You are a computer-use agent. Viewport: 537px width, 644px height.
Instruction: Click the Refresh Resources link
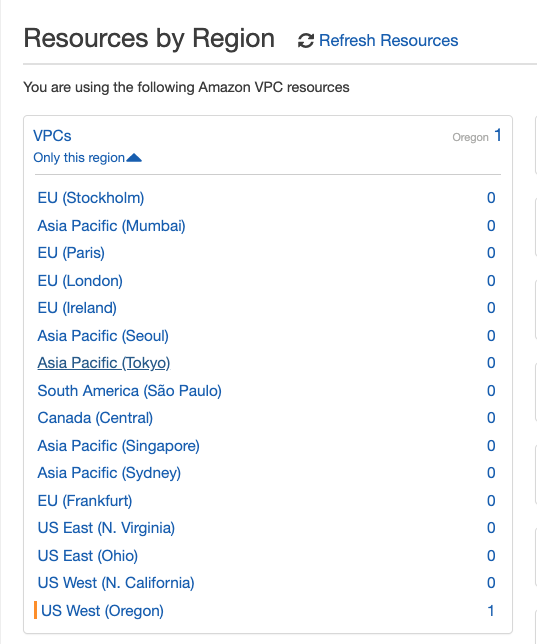388,41
